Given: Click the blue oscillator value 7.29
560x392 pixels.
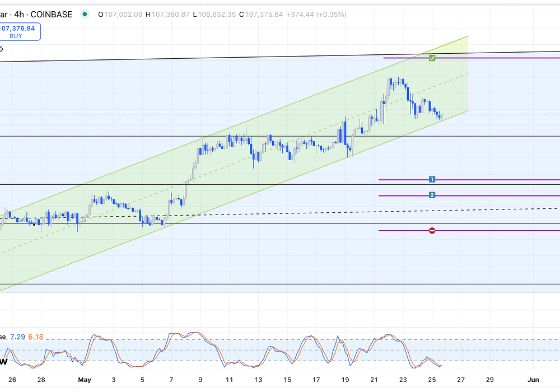Looking at the screenshot, I should 17,337.
